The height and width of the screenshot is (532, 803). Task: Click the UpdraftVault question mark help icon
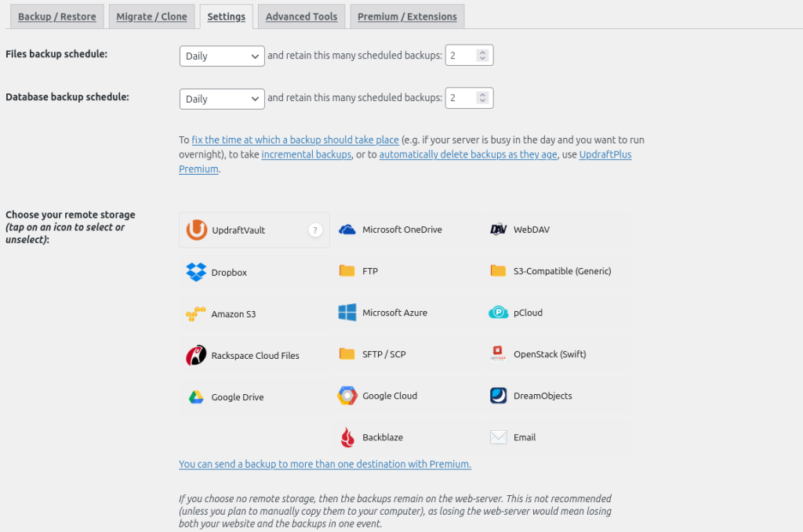pyautogui.click(x=314, y=230)
